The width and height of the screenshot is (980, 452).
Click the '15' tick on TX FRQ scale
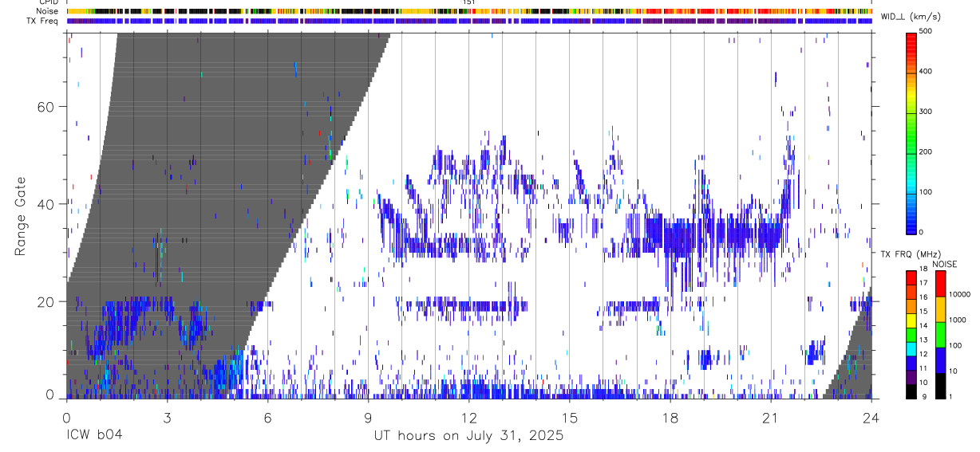click(x=924, y=312)
